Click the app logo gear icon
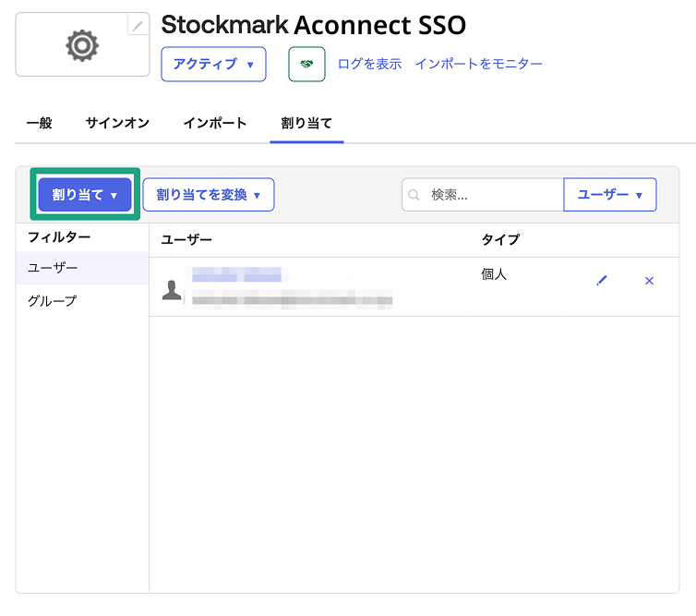Screen dimensions: 696x616 [82, 45]
